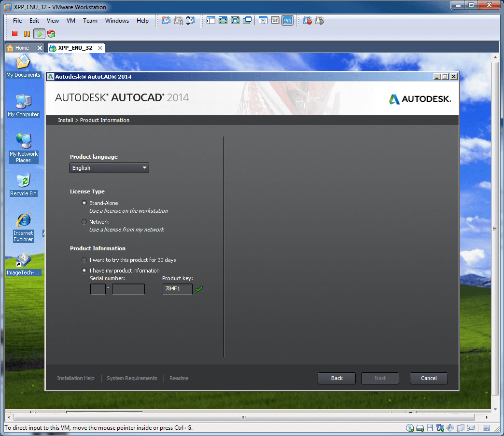Viewport: 504px width, 436px height.
Task: Open the Team menu
Action: (x=90, y=21)
